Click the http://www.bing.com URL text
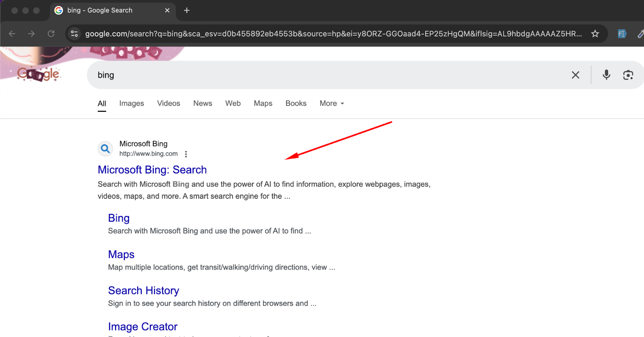This screenshot has width=644, height=337. (x=149, y=154)
